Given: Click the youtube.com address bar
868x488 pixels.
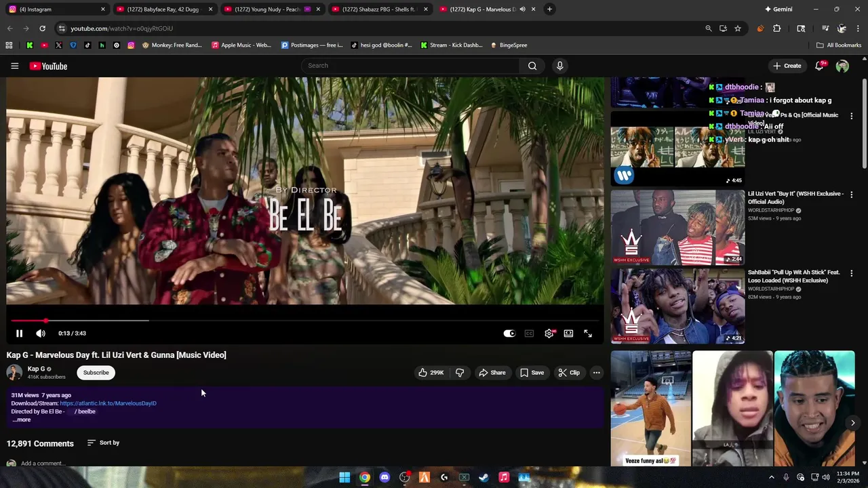Looking at the screenshot, I should (380, 28).
